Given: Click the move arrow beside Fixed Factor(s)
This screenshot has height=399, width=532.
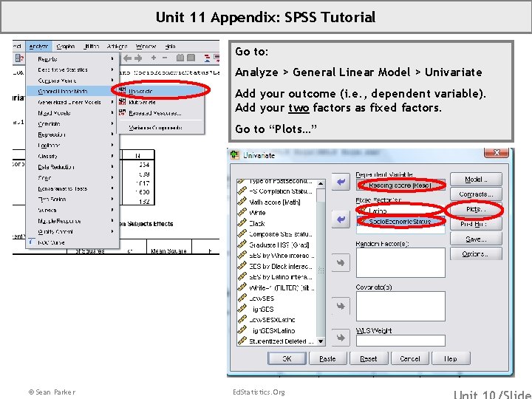Looking at the screenshot, I should 341,219.
